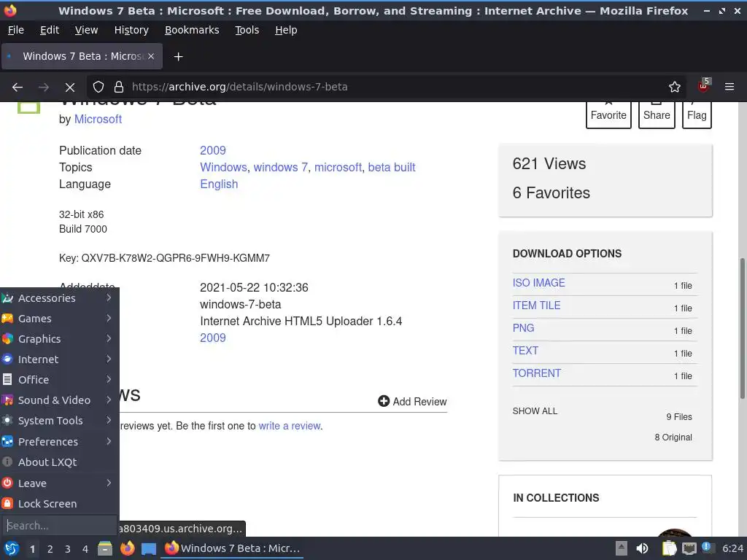Click the English language link
747x560 pixels.
coord(219,184)
